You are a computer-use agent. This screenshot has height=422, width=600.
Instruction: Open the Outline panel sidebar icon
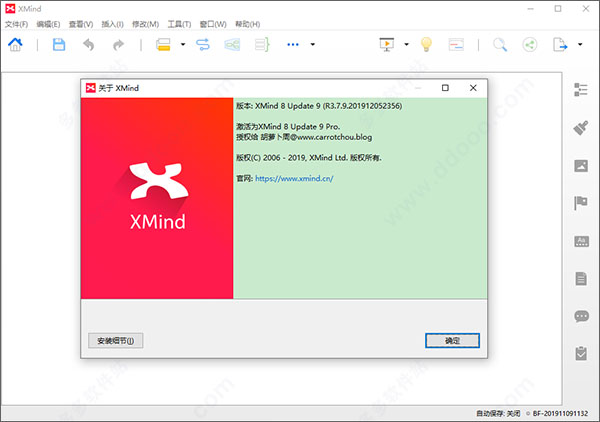[581, 90]
